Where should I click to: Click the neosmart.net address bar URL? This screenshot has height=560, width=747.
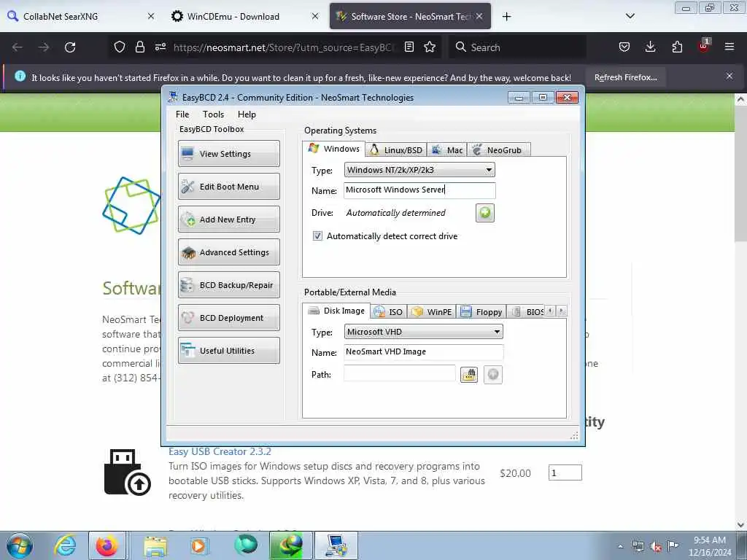[x=284, y=47]
